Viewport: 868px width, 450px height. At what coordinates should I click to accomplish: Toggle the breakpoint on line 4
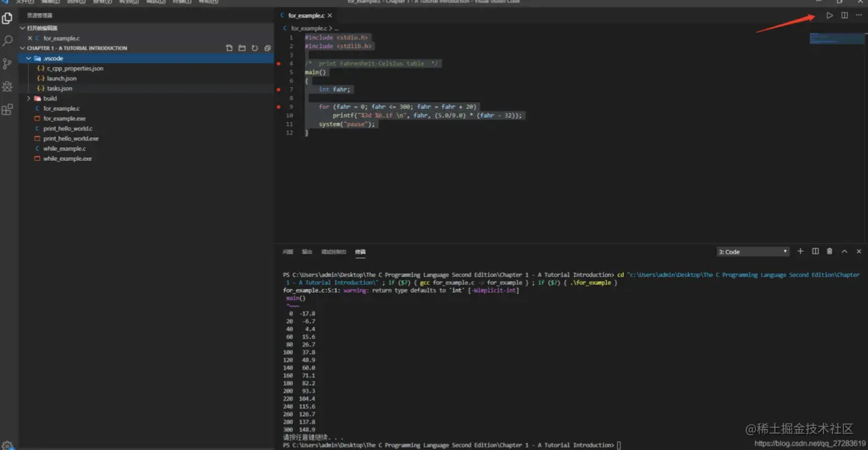[278, 64]
